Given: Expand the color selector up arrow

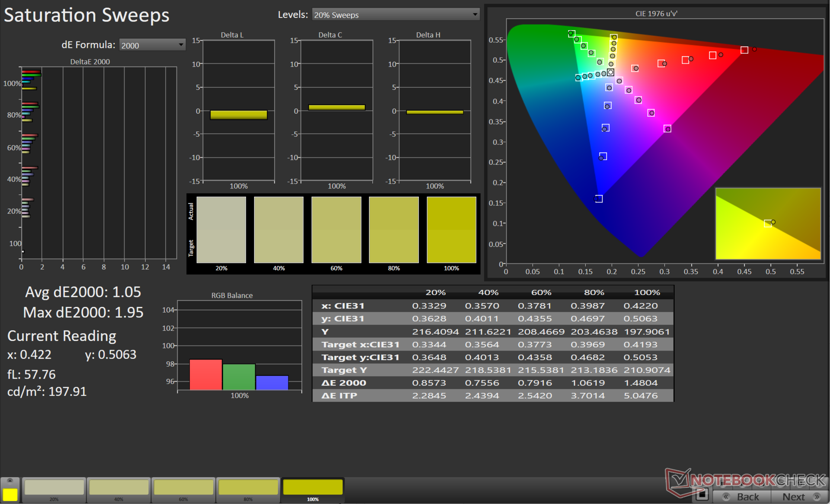Looking at the screenshot, I should (10, 481).
